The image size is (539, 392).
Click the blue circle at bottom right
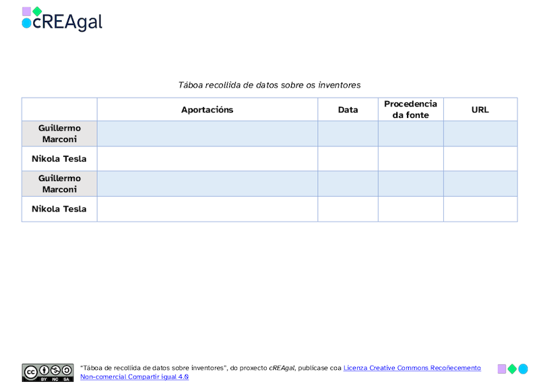[521, 369]
